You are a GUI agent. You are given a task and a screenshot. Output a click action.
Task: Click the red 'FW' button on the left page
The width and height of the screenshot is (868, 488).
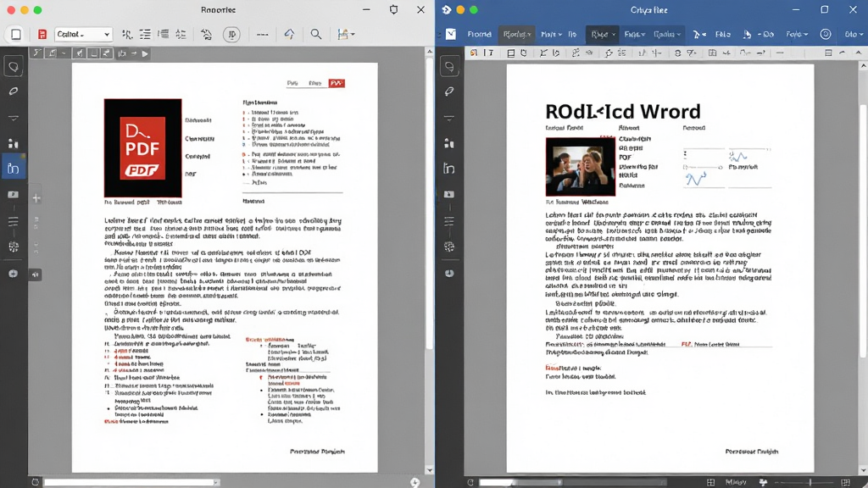pos(337,83)
